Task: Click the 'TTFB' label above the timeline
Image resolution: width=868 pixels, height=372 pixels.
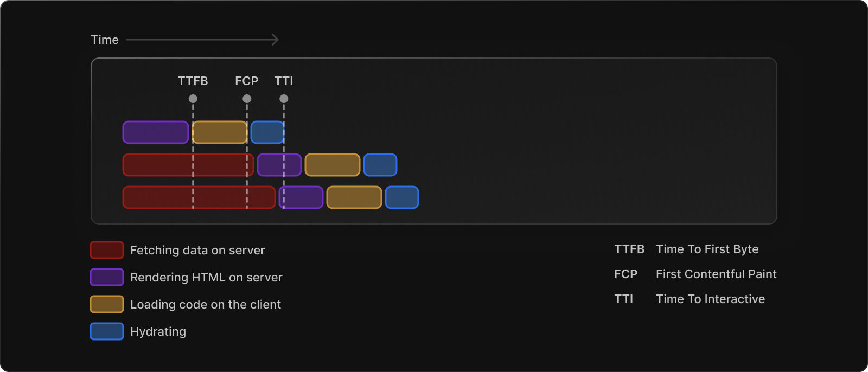Action: click(x=193, y=81)
